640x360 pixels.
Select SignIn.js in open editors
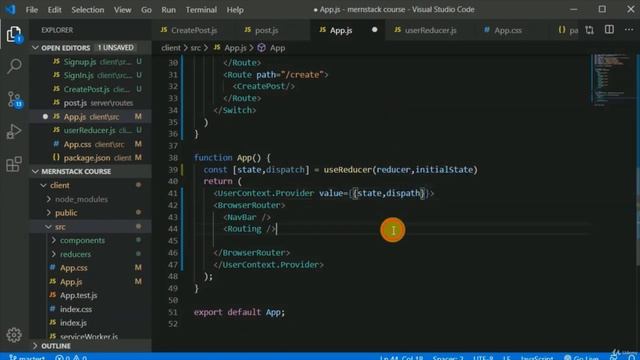[x=91, y=76]
